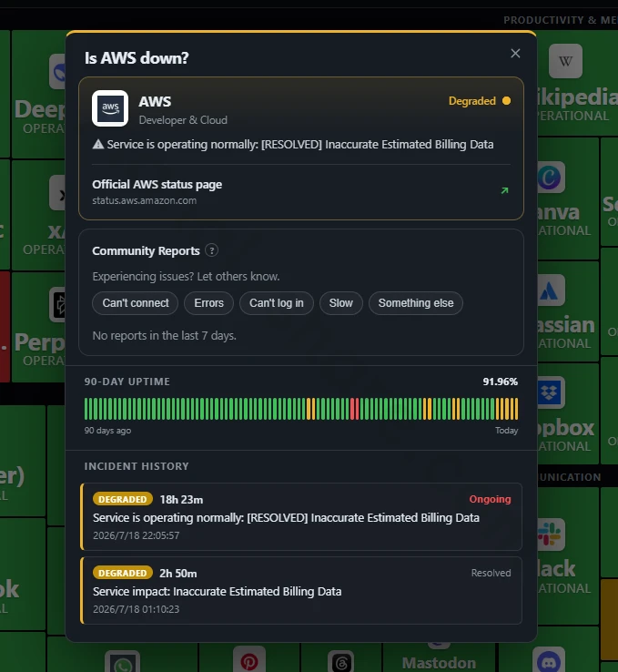Viewport: 618px width, 672px height.
Task: Click Canva icon in background grid
Action: [552, 177]
